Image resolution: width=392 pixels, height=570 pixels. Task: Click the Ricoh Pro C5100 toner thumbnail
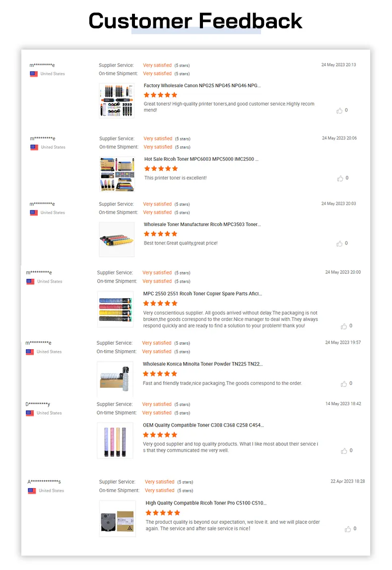point(117,518)
